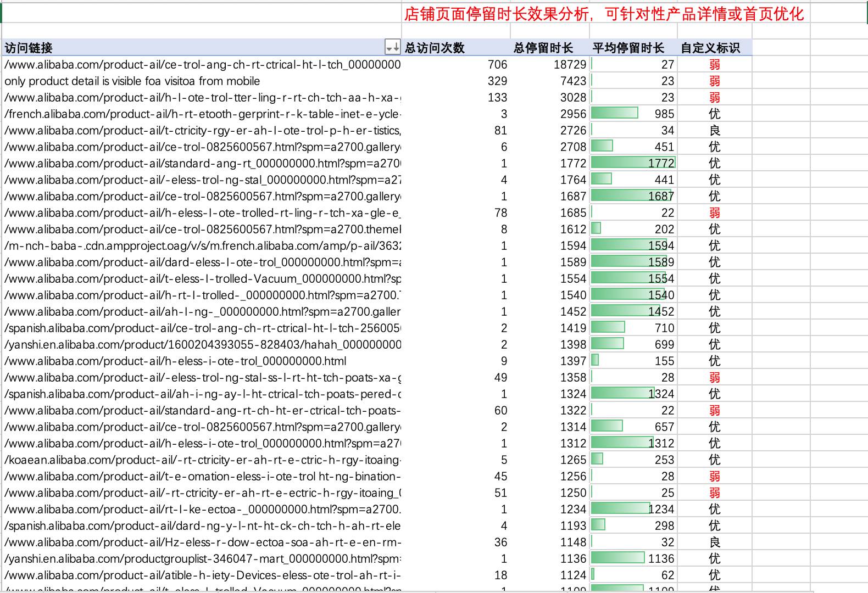868x593 pixels.
Task: Select visit count cell 81
Action: coord(456,130)
